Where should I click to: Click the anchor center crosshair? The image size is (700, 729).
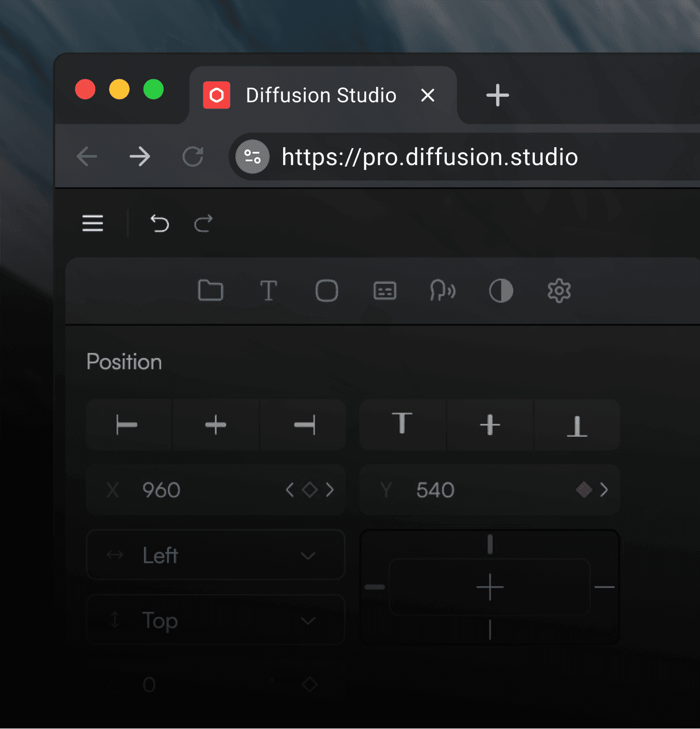[x=489, y=587]
